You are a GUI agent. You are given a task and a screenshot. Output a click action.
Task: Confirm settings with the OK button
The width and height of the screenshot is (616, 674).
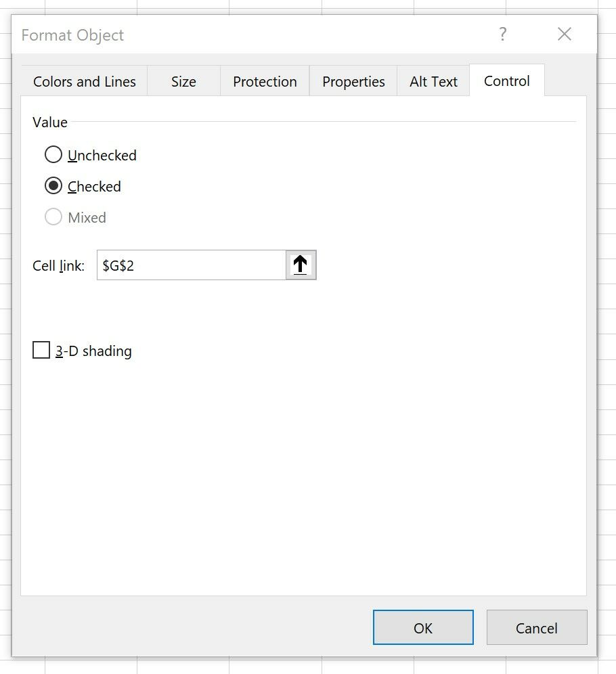[423, 627]
